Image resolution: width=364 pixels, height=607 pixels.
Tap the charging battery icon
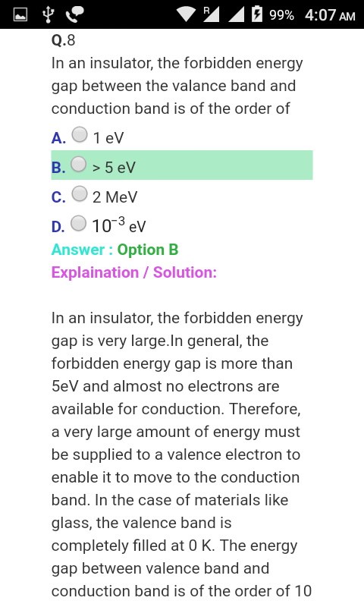click(257, 14)
